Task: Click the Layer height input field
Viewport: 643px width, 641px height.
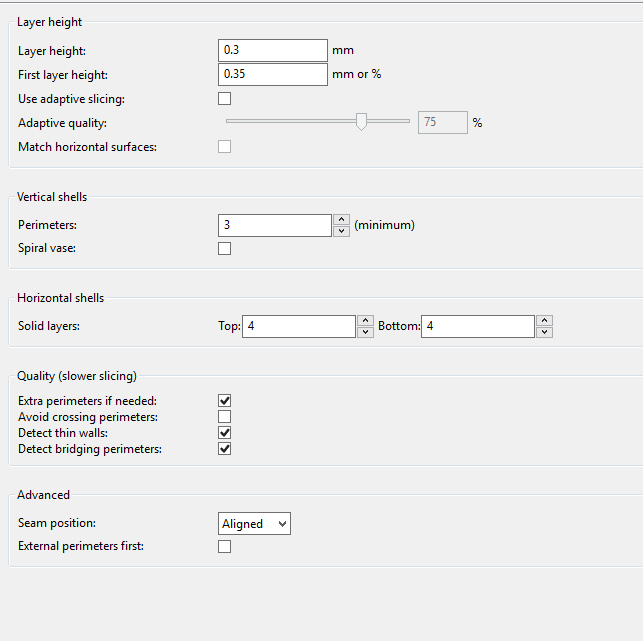Action: pyautogui.click(x=273, y=50)
